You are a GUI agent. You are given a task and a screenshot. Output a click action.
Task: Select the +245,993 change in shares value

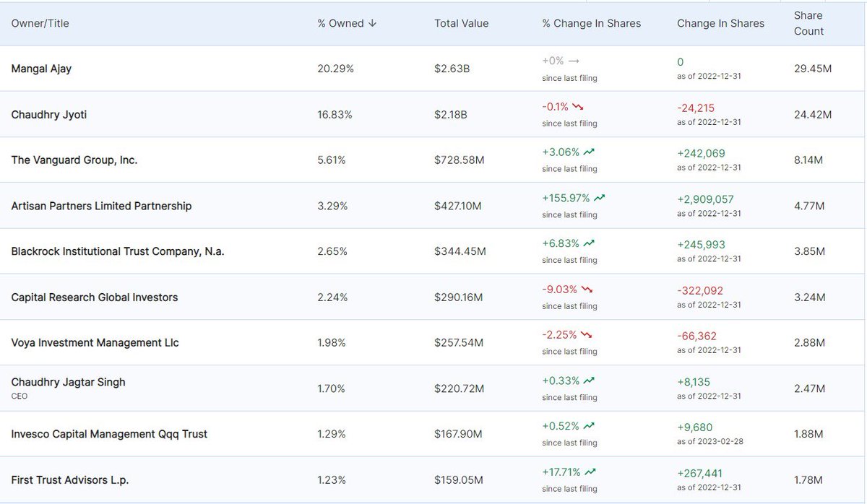click(x=701, y=244)
